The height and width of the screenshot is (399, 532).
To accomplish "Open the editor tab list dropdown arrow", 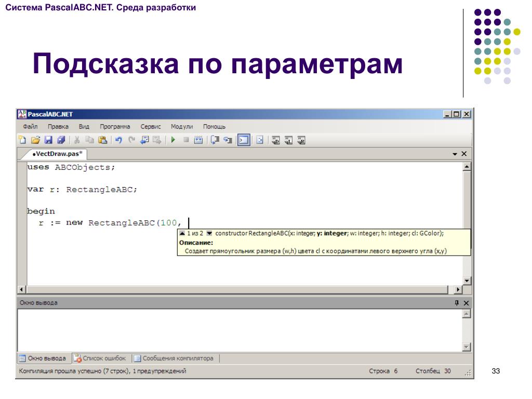I will (x=455, y=154).
